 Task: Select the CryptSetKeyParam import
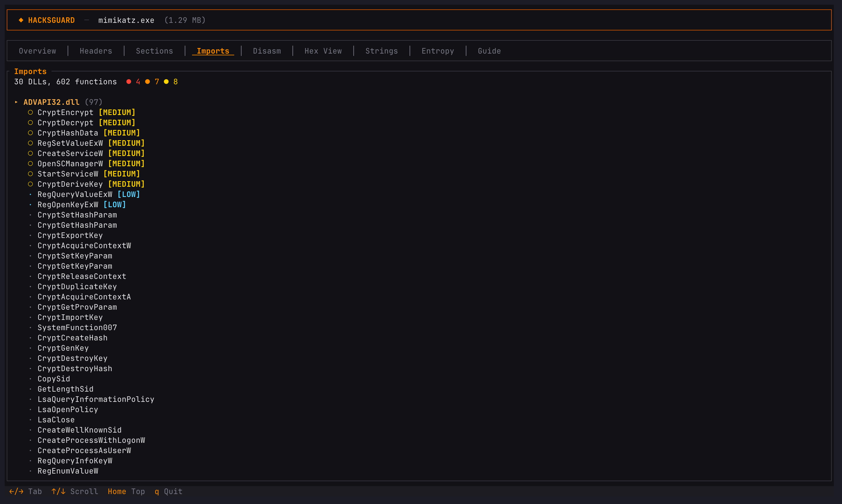75,256
